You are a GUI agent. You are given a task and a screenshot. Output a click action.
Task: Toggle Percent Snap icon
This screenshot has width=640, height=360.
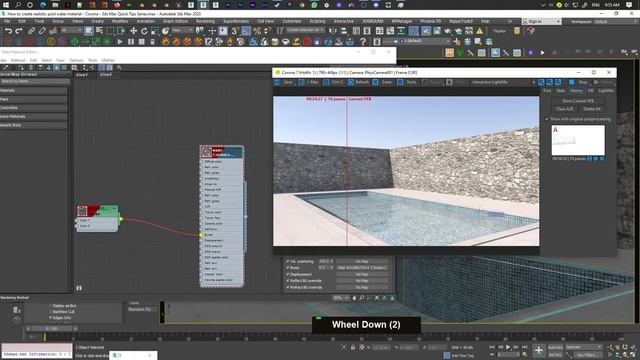(257, 31)
